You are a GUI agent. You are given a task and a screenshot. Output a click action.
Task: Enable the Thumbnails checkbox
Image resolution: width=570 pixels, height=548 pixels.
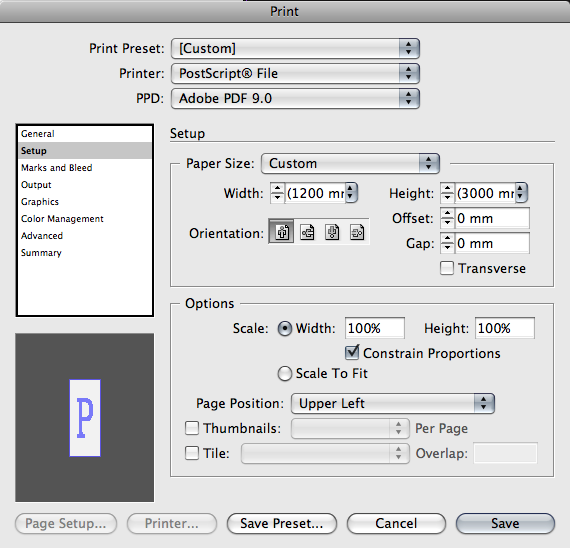pos(192,428)
